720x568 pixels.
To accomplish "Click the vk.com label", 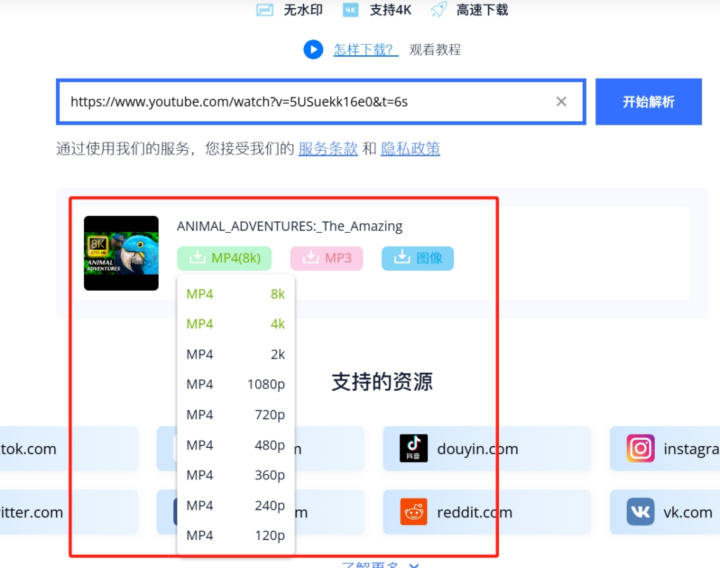I will coord(688,512).
